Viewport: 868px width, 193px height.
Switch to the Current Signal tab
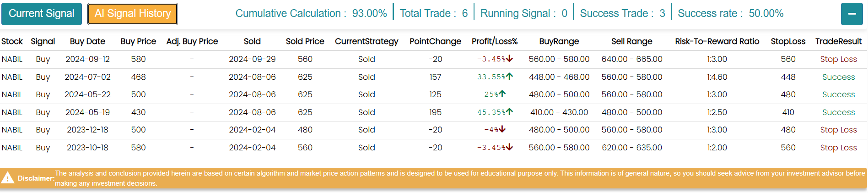coord(42,14)
